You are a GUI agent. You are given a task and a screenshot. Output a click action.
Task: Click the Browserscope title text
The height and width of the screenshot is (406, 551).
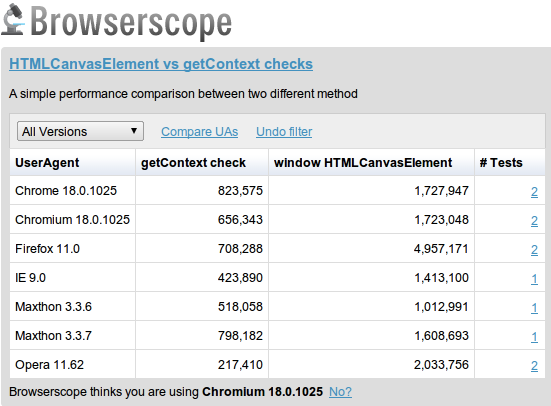coord(131,22)
